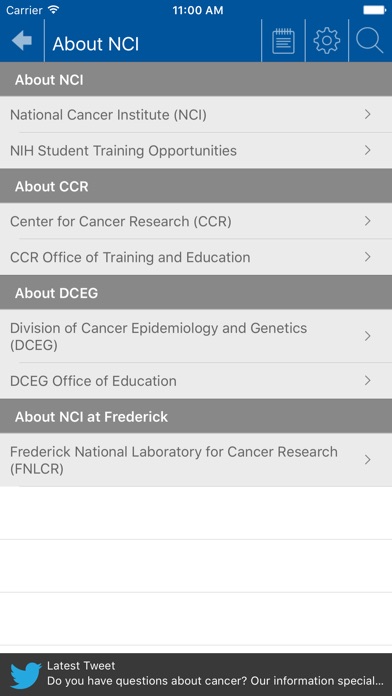Tap the battery status icon
The image size is (392, 696).
374,10
